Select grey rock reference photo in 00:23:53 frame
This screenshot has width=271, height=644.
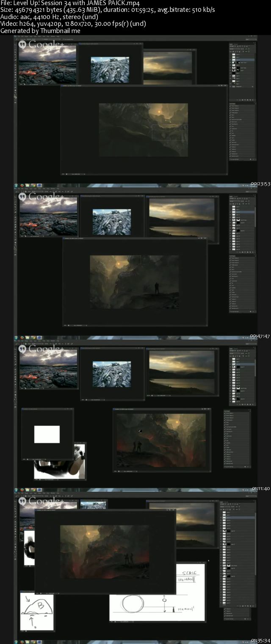point(110,70)
